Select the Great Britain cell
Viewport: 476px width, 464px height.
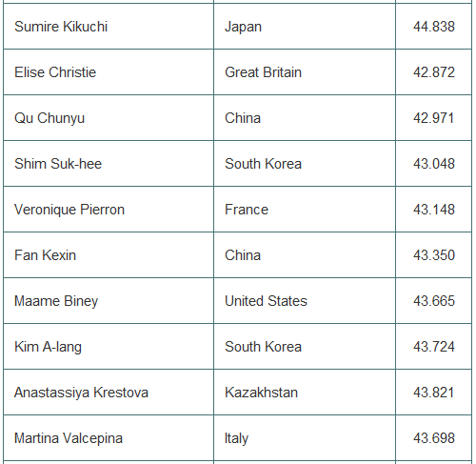305,72
